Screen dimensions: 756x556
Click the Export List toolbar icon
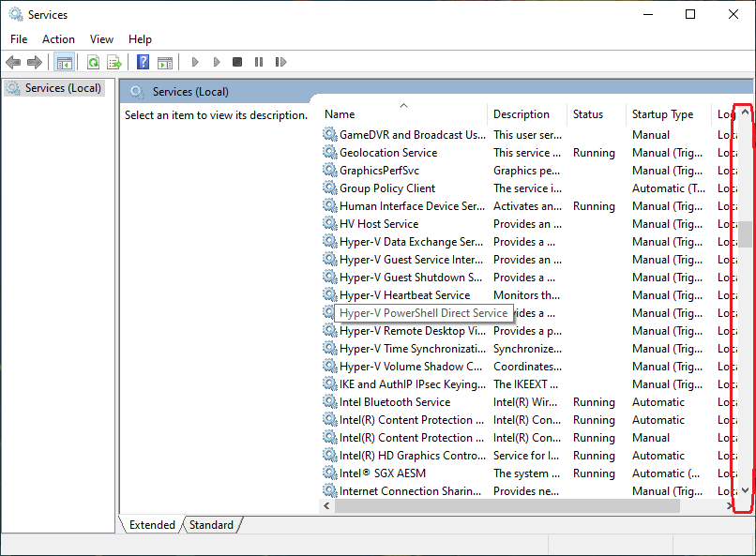pyautogui.click(x=114, y=62)
